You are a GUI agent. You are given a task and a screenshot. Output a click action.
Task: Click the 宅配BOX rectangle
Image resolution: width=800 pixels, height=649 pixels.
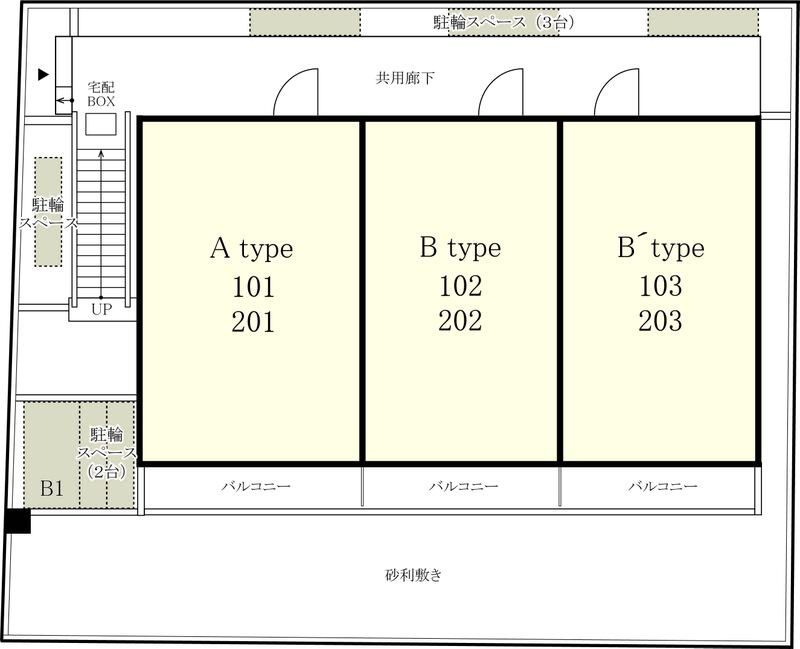tap(101, 124)
